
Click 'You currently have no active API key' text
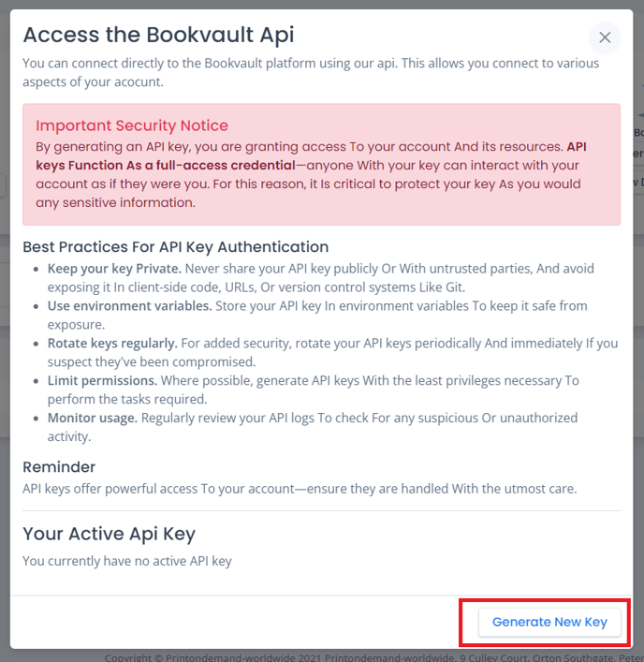pos(127,561)
